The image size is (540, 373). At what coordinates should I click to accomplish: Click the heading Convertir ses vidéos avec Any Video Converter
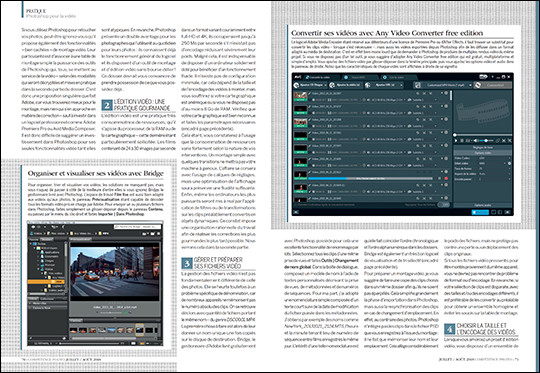click(x=387, y=33)
